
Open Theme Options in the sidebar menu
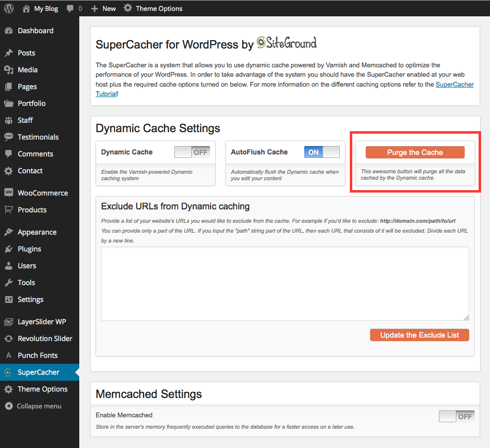click(43, 389)
